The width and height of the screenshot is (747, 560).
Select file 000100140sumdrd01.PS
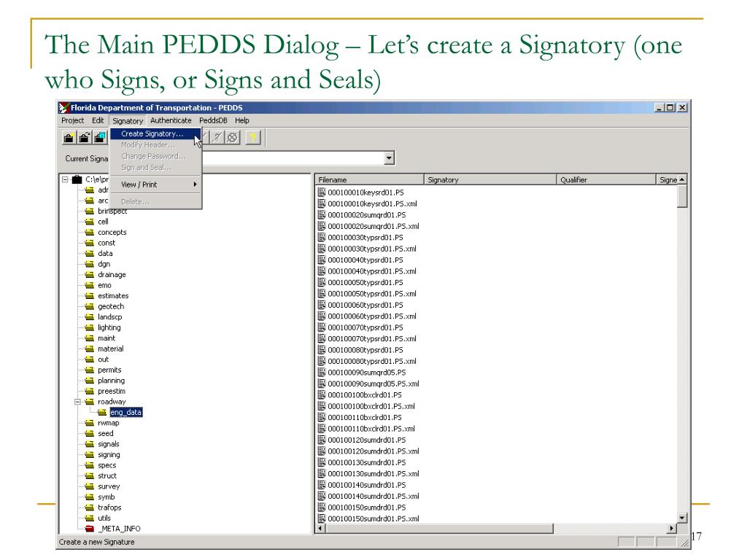pos(367,485)
